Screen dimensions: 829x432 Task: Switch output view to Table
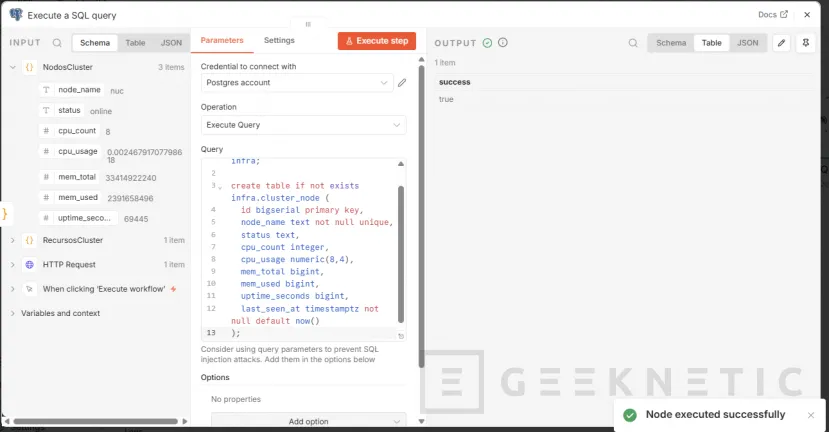pyautogui.click(x=712, y=43)
